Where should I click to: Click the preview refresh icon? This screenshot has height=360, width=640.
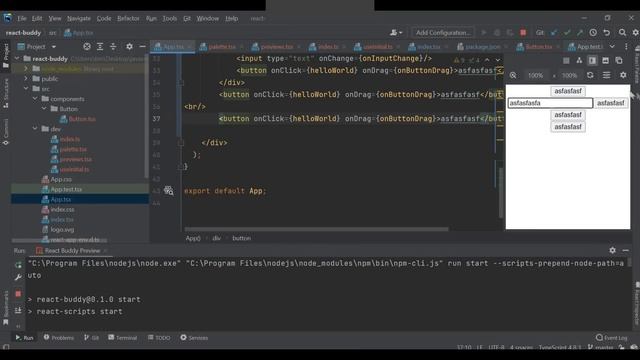tap(590, 75)
